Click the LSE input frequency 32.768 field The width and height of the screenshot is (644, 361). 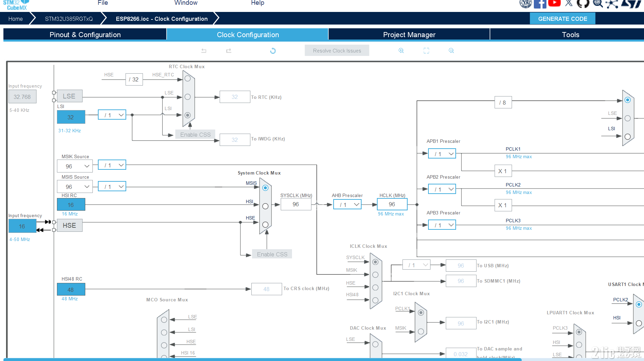tap(22, 97)
